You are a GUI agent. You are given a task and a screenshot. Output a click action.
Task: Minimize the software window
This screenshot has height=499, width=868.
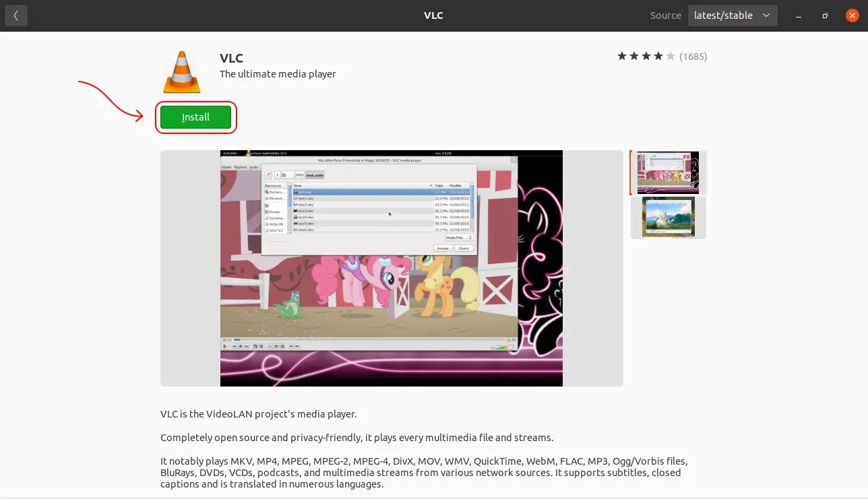pyautogui.click(x=799, y=15)
